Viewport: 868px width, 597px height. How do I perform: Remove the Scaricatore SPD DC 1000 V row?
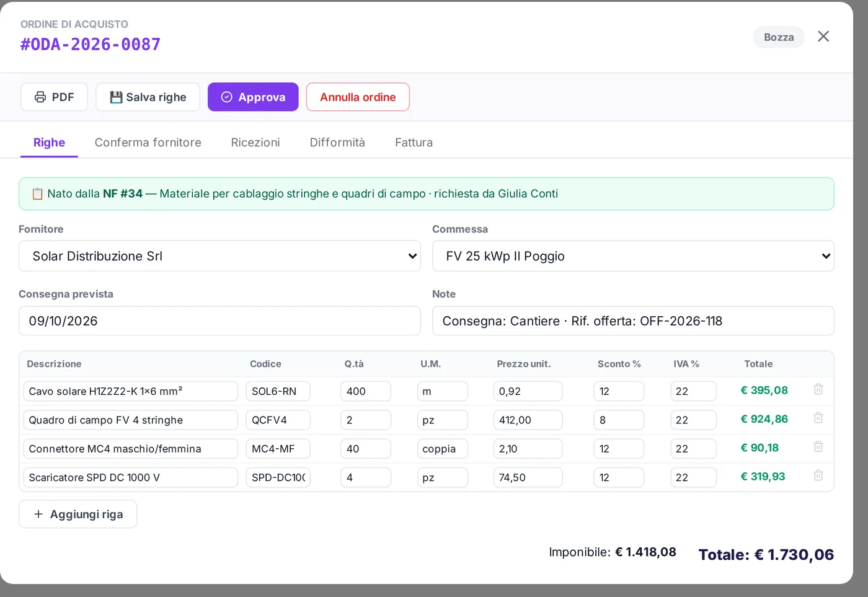[818, 475]
